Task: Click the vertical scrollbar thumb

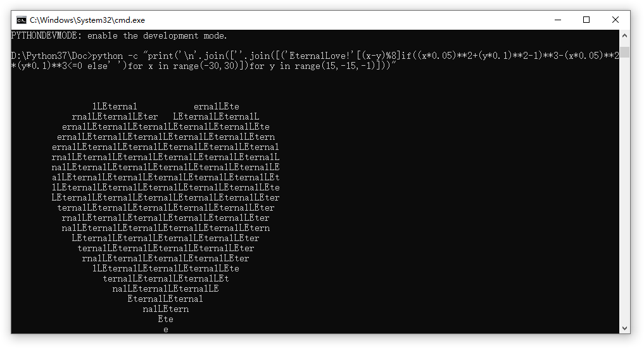Action: pos(624,52)
